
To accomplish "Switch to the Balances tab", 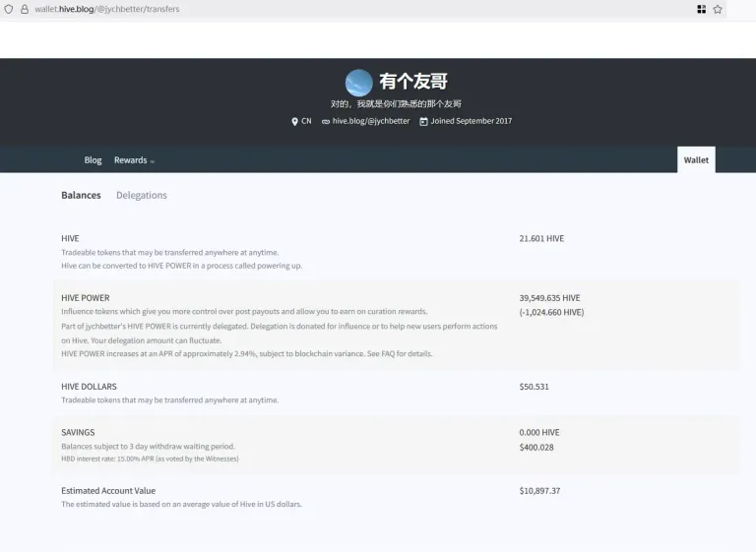I will [x=81, y=195].
